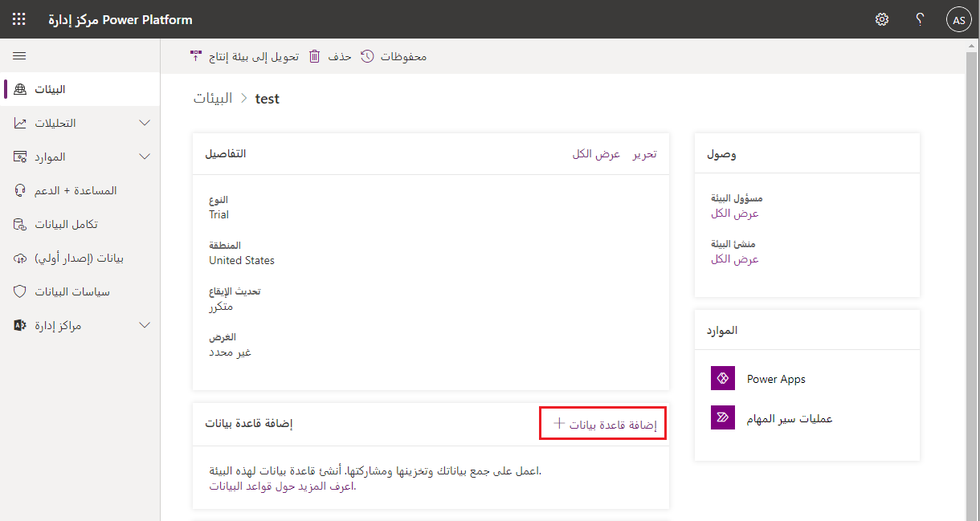
Task: Open the app launcher waffle icon
Action: [19, 19]
